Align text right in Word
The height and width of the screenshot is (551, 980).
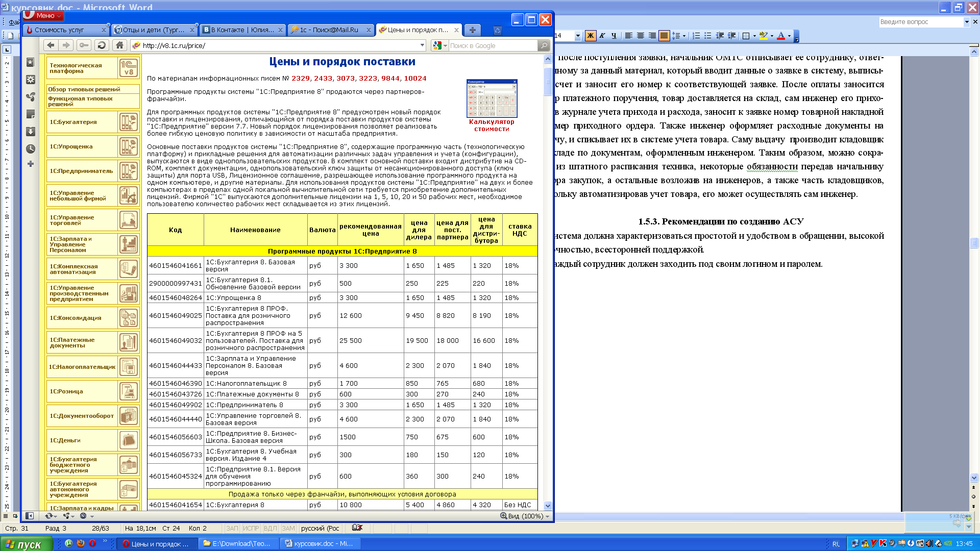652,36
